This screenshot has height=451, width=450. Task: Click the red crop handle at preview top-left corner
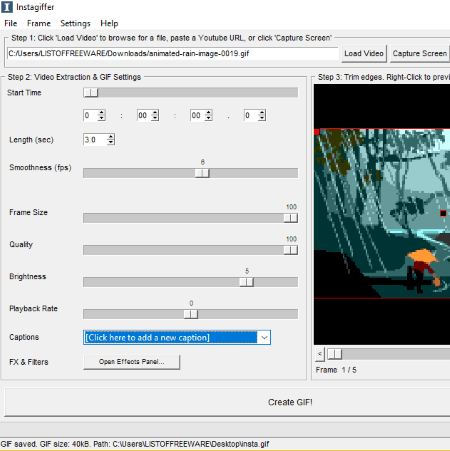(x=317, y=132)
